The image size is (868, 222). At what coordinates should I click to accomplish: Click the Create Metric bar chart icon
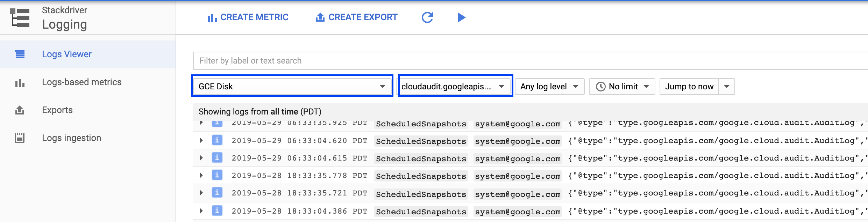pos(212,17)
